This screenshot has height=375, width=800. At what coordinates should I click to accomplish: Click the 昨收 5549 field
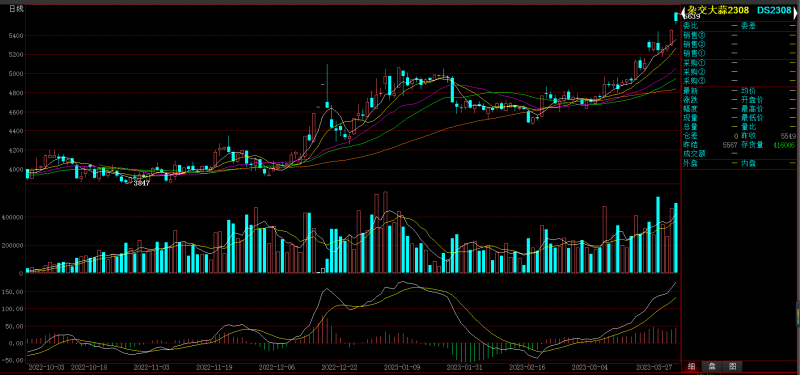(768, 136)
